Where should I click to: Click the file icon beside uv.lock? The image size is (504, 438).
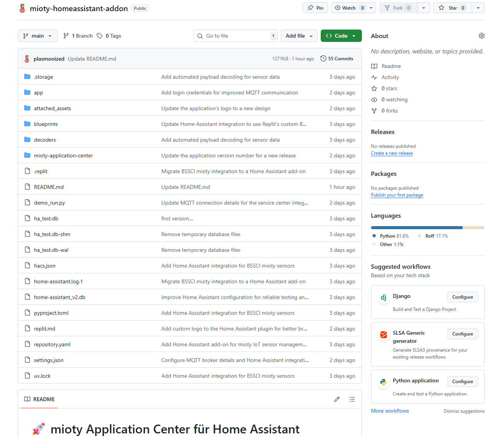[27, 376]
